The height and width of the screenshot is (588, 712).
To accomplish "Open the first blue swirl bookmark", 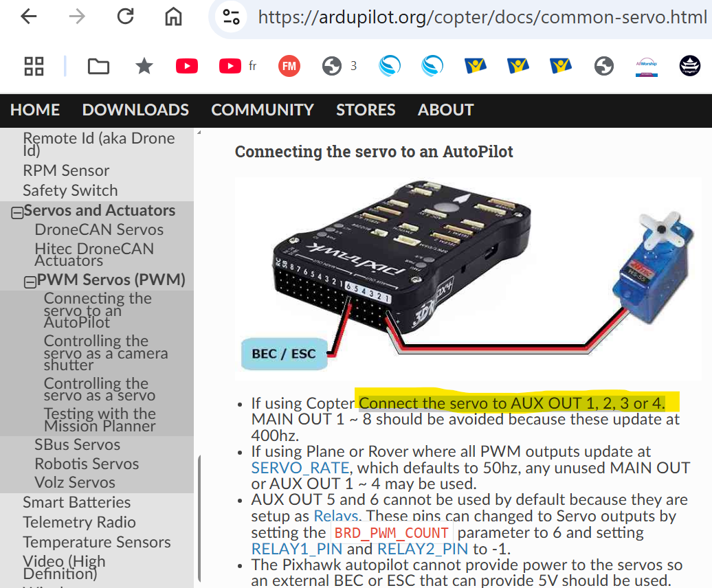I will click(x=390, y=66).
